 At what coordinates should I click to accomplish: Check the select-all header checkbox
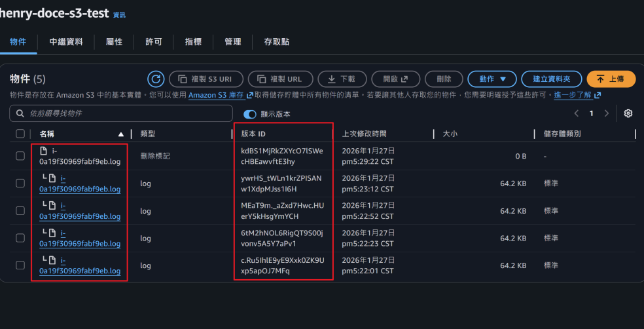(20, 134)
